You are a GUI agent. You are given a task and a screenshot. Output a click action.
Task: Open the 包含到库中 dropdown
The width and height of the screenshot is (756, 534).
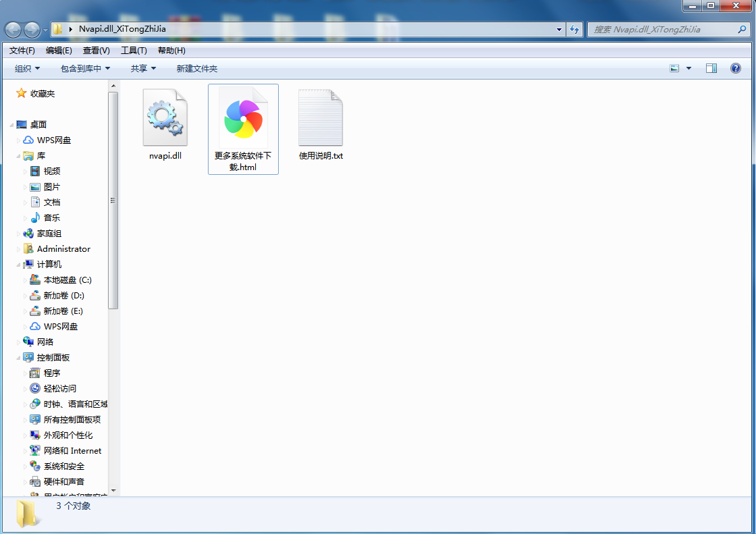pyautogui.click(x=85, y=68)
